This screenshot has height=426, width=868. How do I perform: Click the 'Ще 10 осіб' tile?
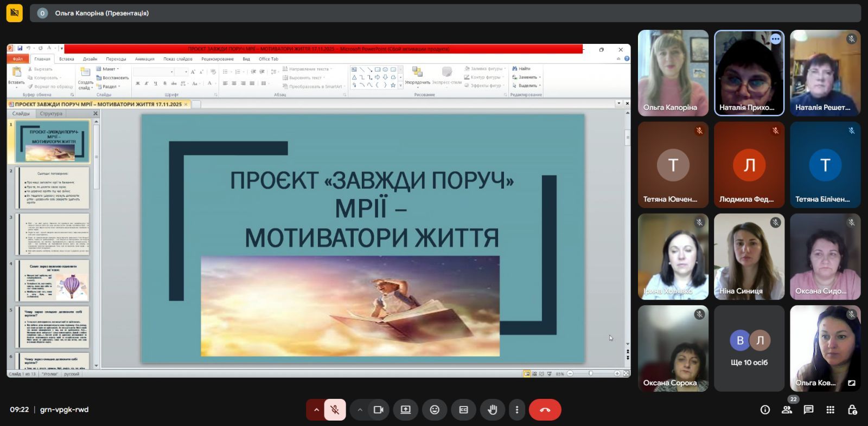click(749, 348)
